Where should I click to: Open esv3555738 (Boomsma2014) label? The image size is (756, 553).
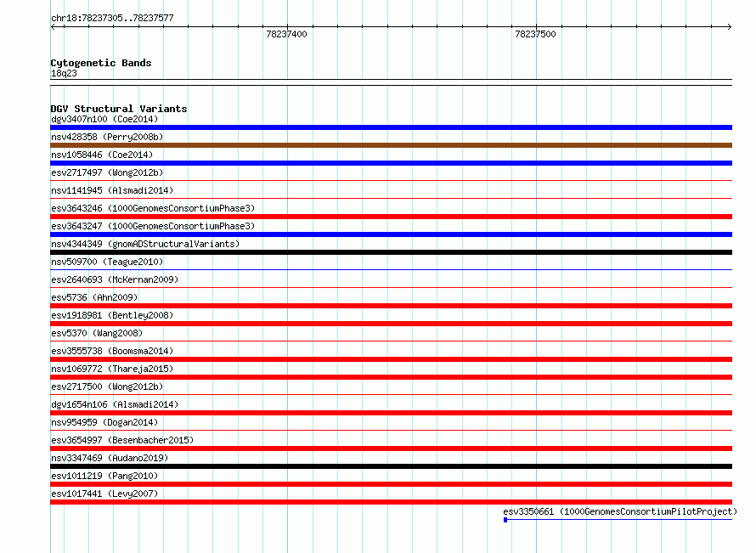(112, 351)
